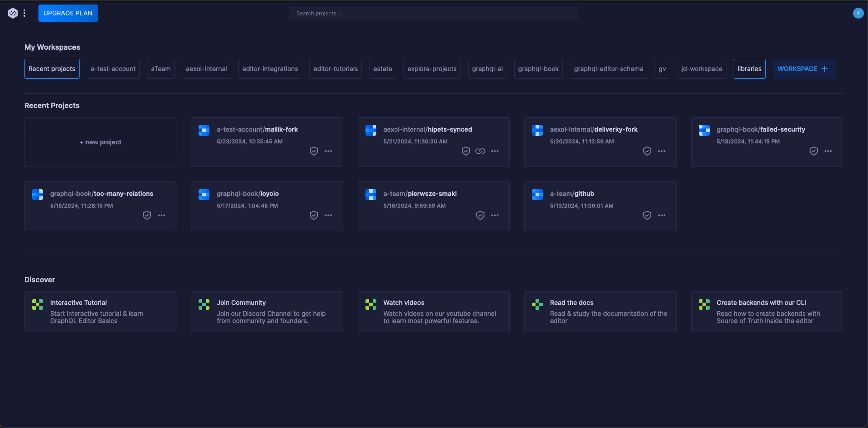Open more options on mailik-fork card
This screenshot has height=428, width=868.
click(x=328, y=151)
